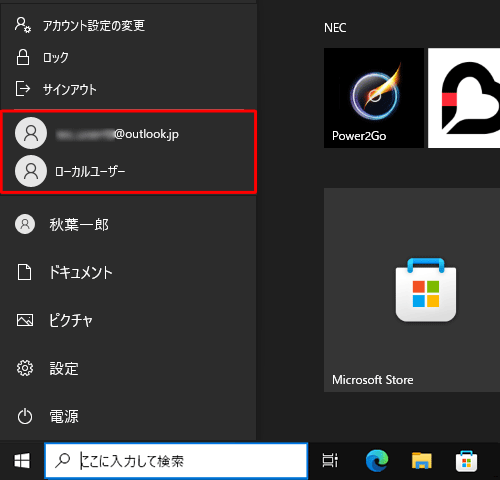Launch Microsoft Edge from the taskbar
This screenshot has height=480, width=500.
click(377, 461)
